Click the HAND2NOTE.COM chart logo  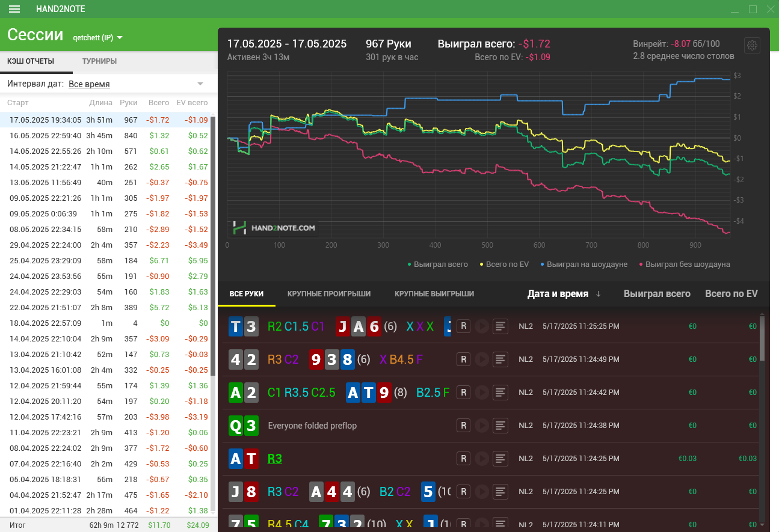pyautogui.click(x=274, y=228)
